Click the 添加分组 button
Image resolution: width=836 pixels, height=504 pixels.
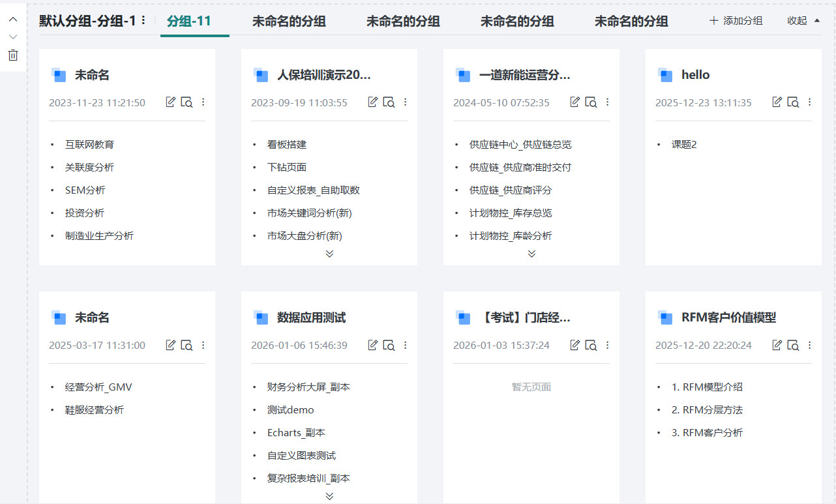[x=736, y=20]
